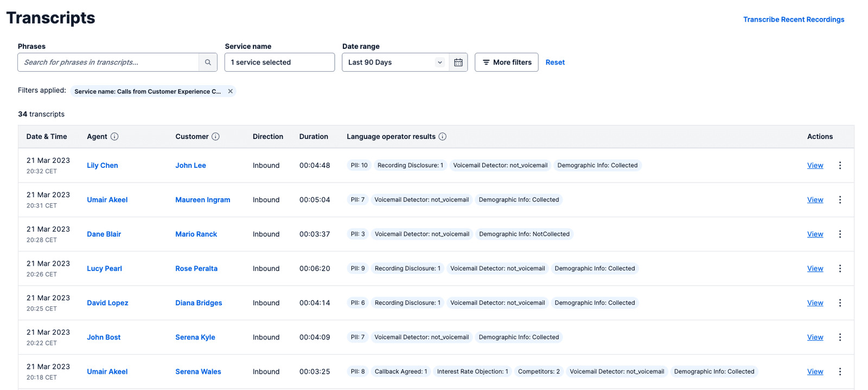
Task: Open the date range calendar icon
Action: coord(458,62)
